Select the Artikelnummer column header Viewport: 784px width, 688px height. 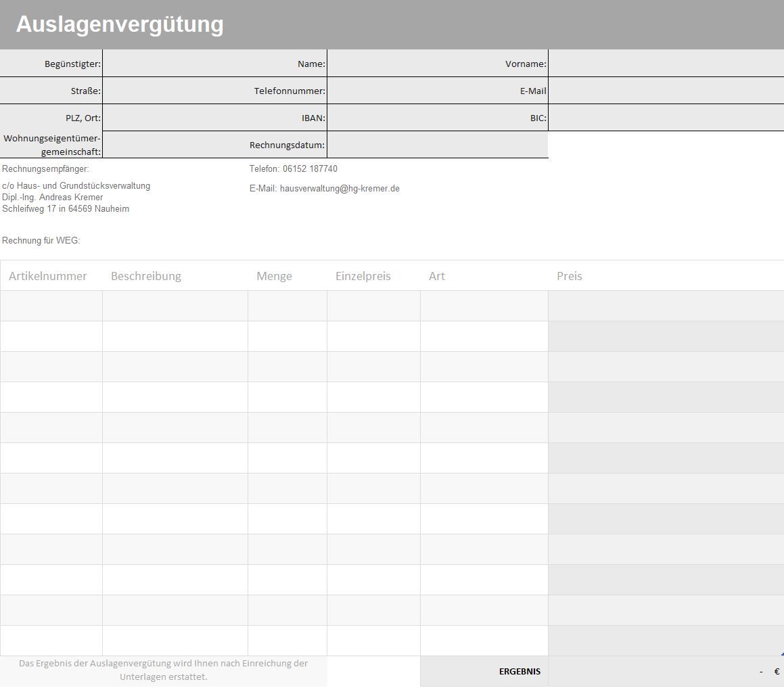click(48, 276)
